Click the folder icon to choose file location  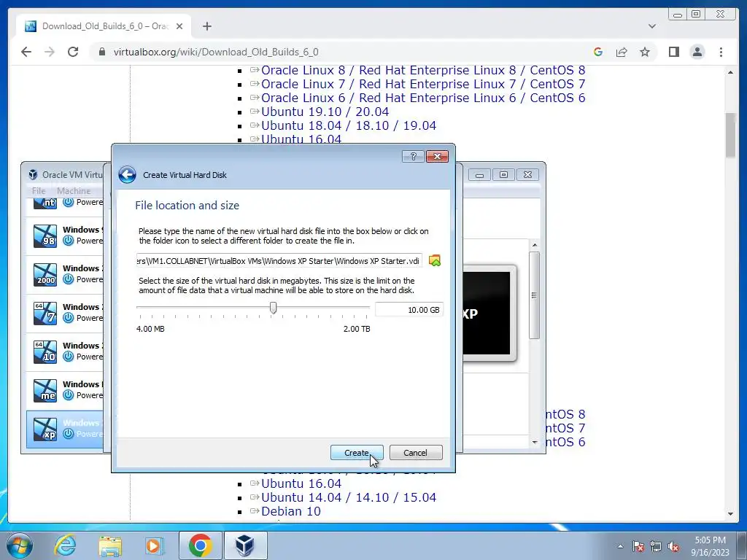click(x=435, y=260)
